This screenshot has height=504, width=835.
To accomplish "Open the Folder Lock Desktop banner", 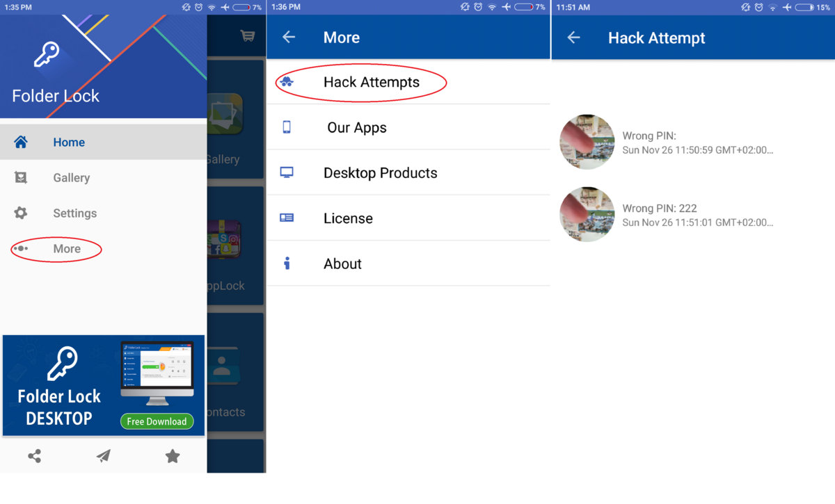I will click(104, 386).
